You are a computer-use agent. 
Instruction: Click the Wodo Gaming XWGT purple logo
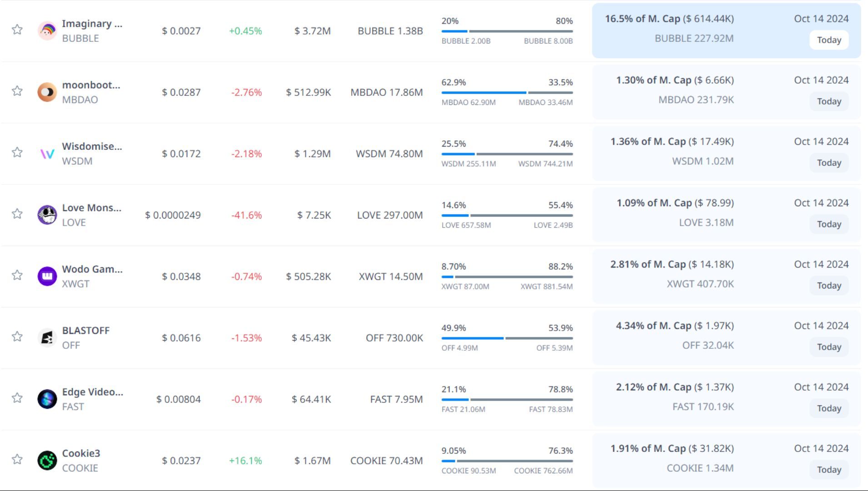point(47,276)
